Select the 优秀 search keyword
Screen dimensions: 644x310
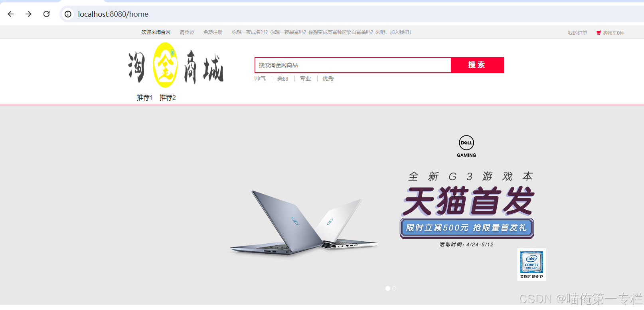(328, 78)
